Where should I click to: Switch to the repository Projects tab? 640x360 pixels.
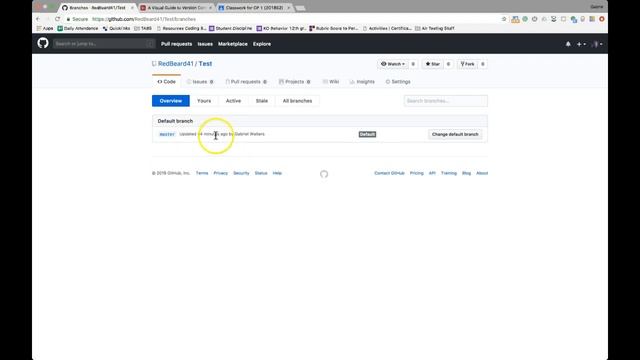coord(295,82)
